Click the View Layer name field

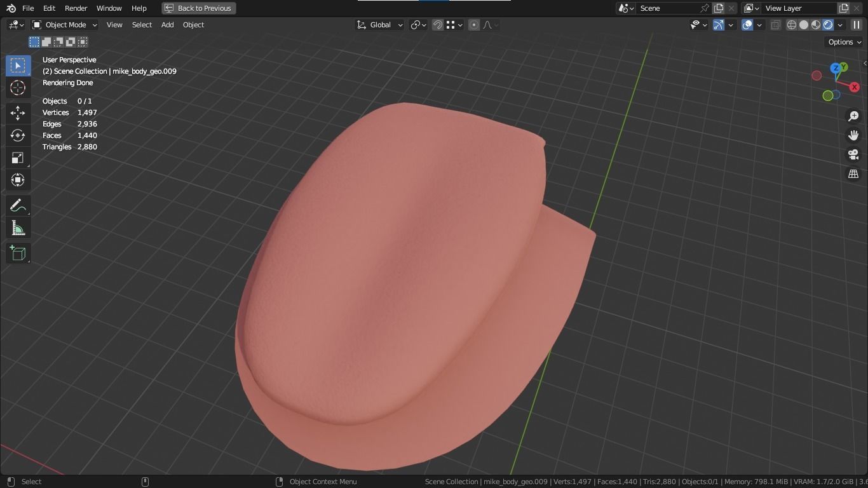pyautogui.click(x=799, y=8)
